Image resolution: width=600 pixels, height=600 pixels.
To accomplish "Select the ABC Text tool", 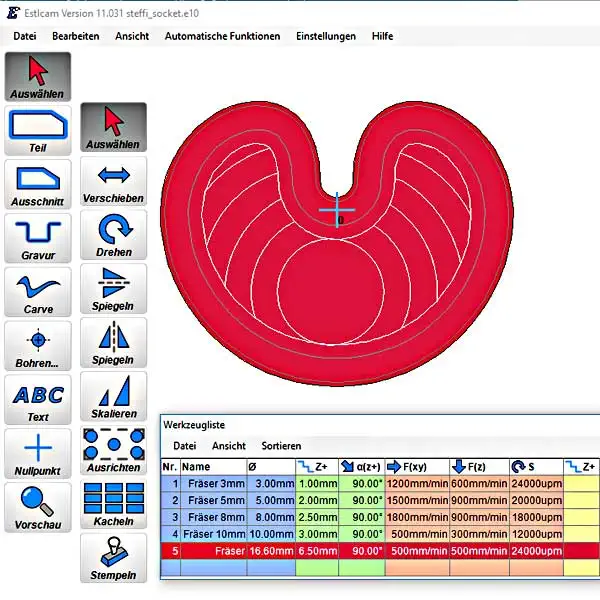I will click(x=38, y=400).
